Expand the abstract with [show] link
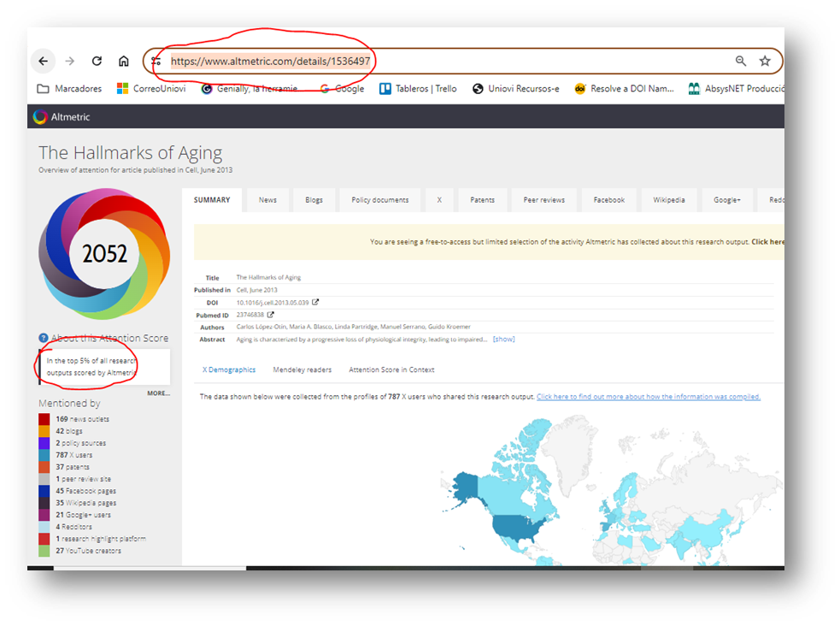 pos(503,340)
